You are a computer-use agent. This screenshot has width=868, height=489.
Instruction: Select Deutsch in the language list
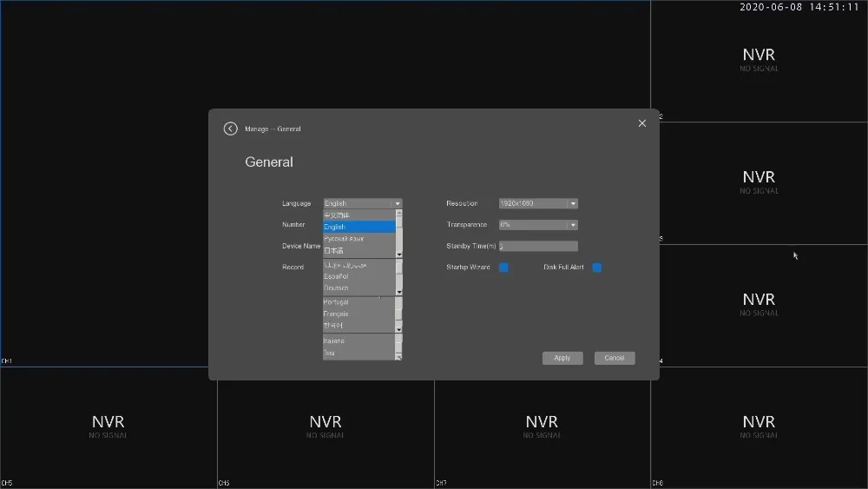pyautogui.click(x=359, y=288)
